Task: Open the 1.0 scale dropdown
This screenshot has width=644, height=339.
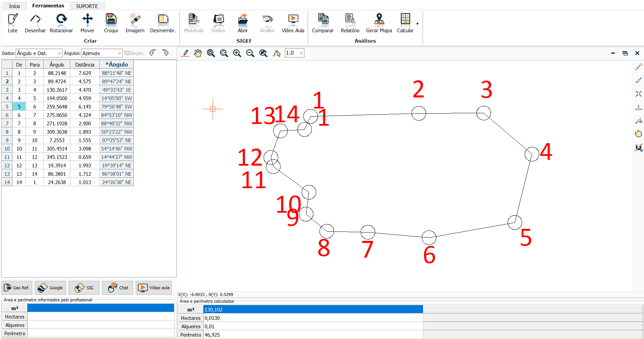Action: tap(294, 53)
